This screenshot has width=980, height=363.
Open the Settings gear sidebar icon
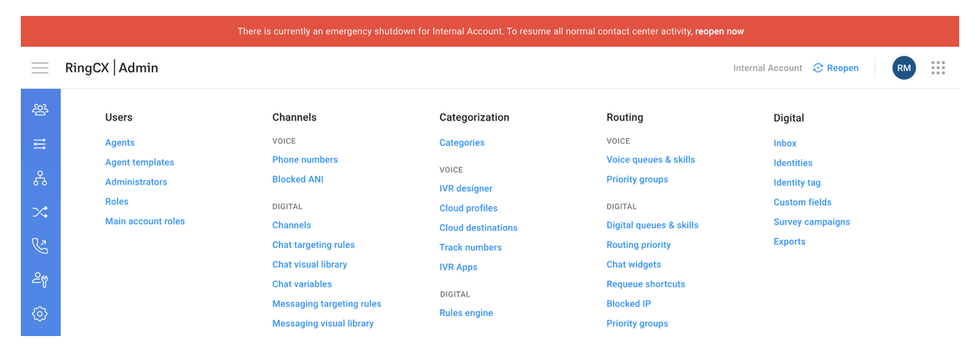[40, 314]
